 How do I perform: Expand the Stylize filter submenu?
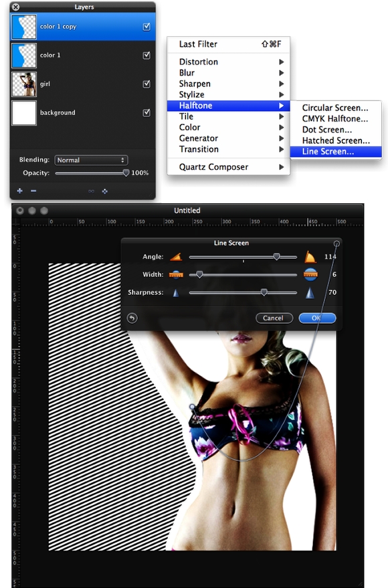pyautogui.click(x=228, y=94)
